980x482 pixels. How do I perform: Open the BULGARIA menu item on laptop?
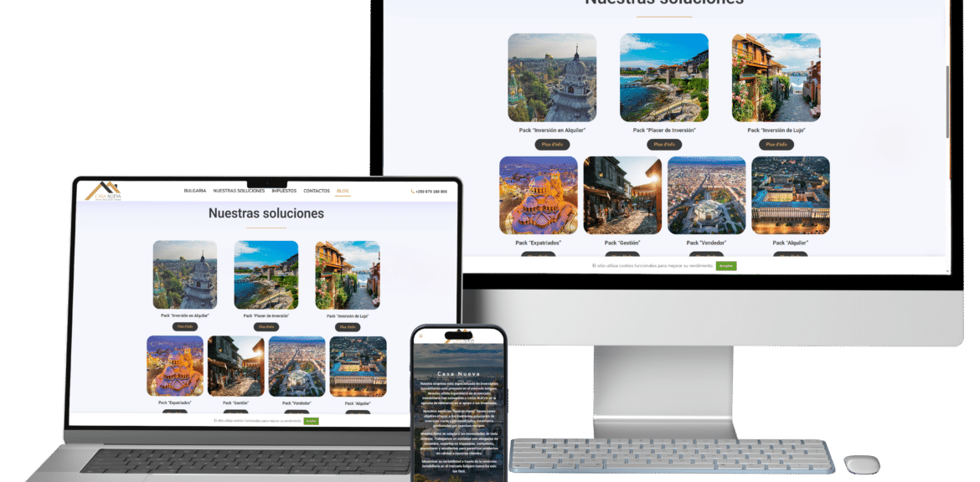tap(194, 191)
